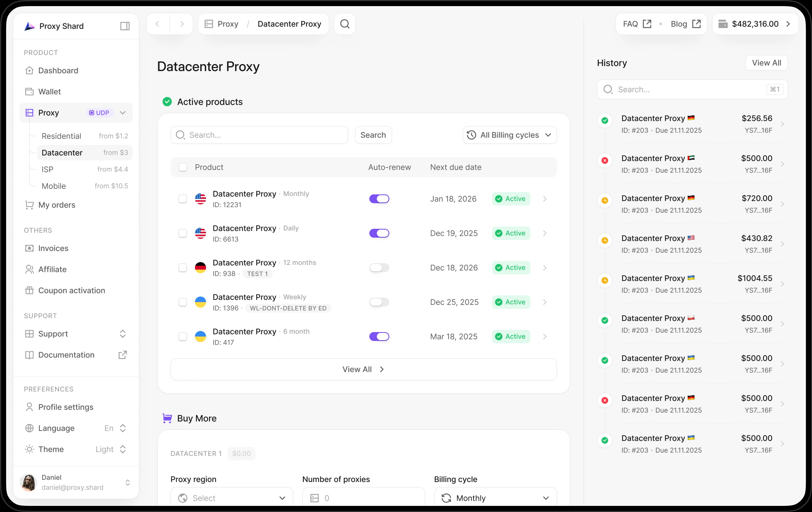Viewport: 812px width, 512px height.
Task: Click the WL-DONT-DELETE BY ED tag
Action: [x=288, y=308]
